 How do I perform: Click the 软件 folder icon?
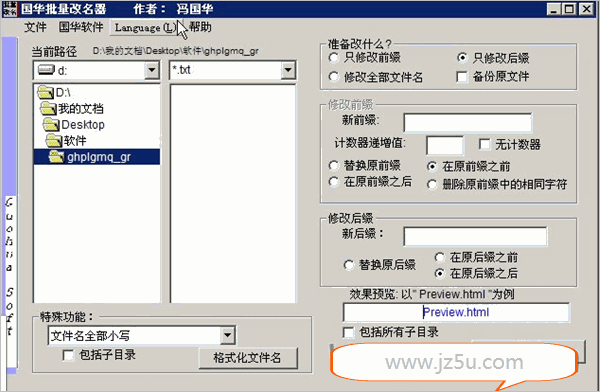54,140
